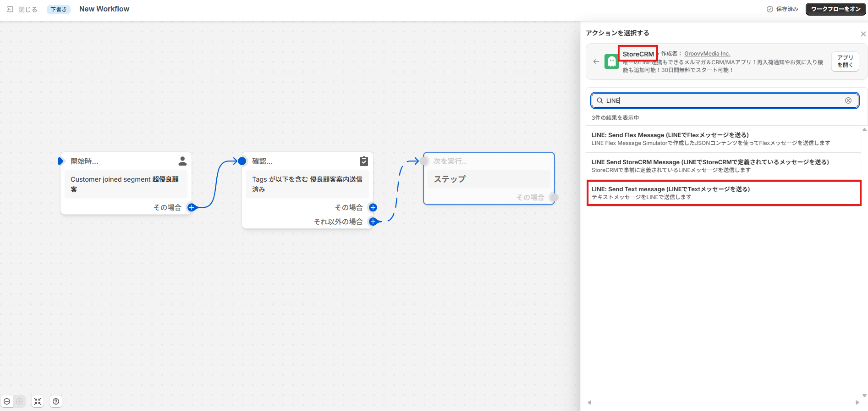
Task: Click the StoreCRM green ghost app icon
Action: (611, 61)
